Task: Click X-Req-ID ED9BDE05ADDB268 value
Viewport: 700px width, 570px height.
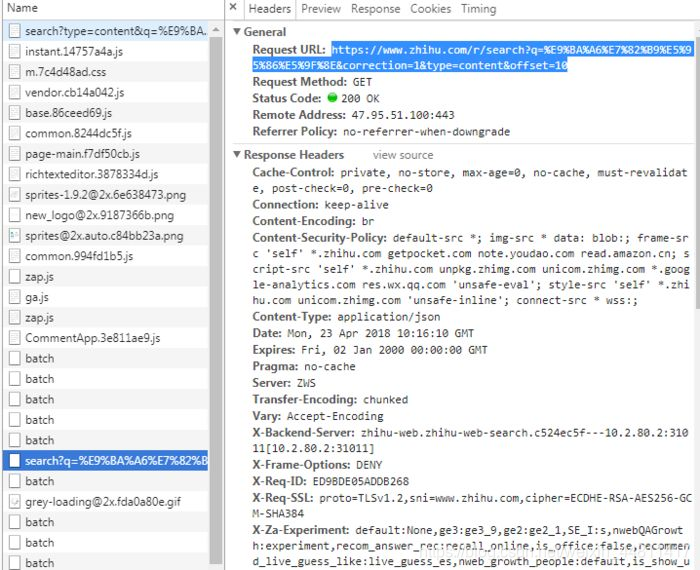Action: coord(361,481)
